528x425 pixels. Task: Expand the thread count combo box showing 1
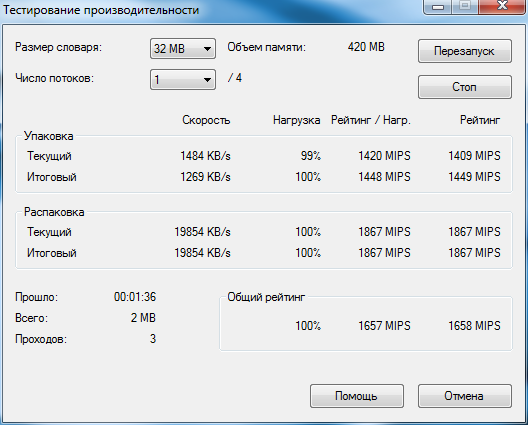(183, 79)
